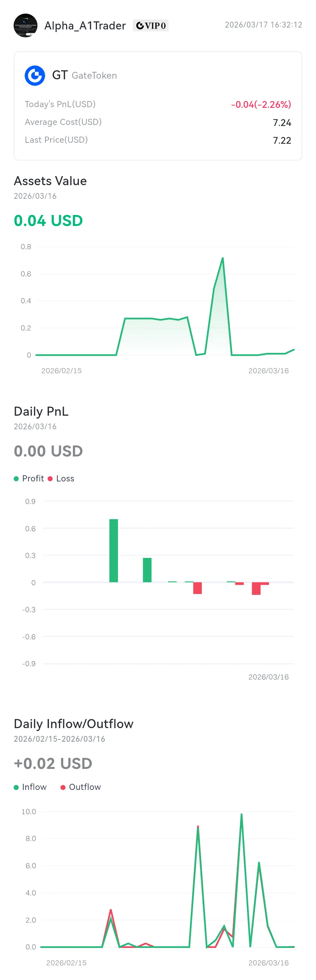
Task: Click the GateToken GT coin logo
Action: (35, 75)
